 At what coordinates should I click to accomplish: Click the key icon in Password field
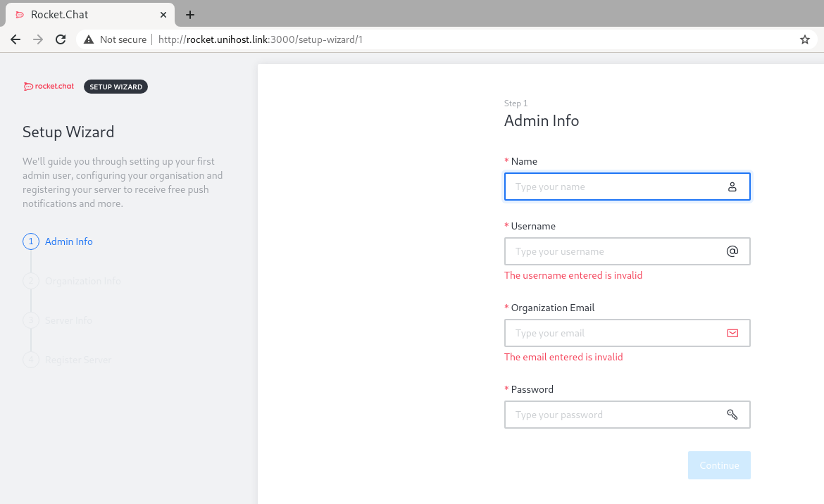[732, 415]
